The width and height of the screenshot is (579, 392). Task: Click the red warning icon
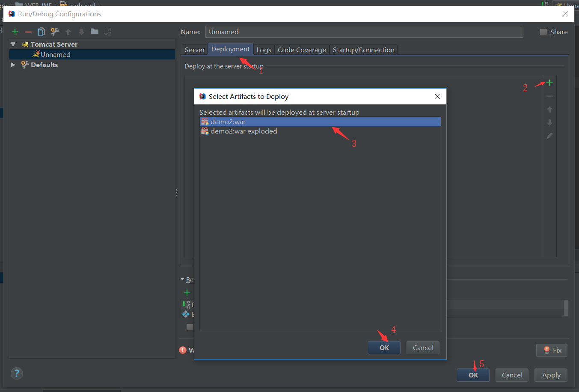[x=183, y=350]
